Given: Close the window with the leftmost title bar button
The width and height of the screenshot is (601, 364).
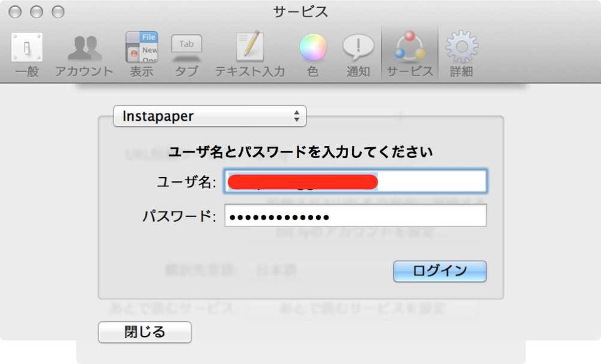Looking at the screenshot, I should 15,12.
